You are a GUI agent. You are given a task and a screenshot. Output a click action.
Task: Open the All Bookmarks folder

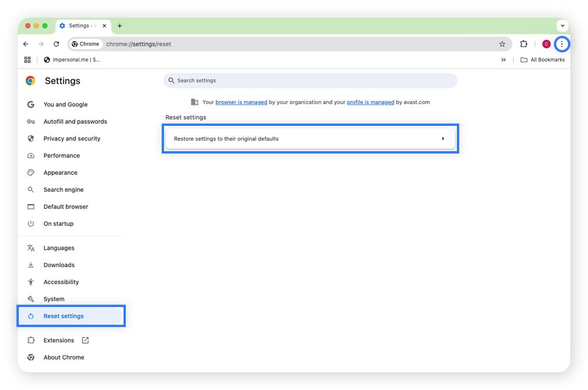tap(543, 59)
